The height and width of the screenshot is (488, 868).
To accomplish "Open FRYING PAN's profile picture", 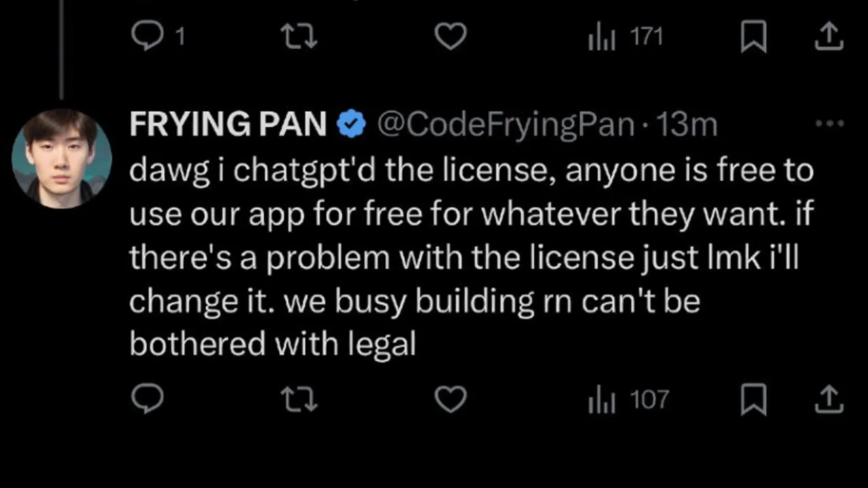I will (62, 158).
